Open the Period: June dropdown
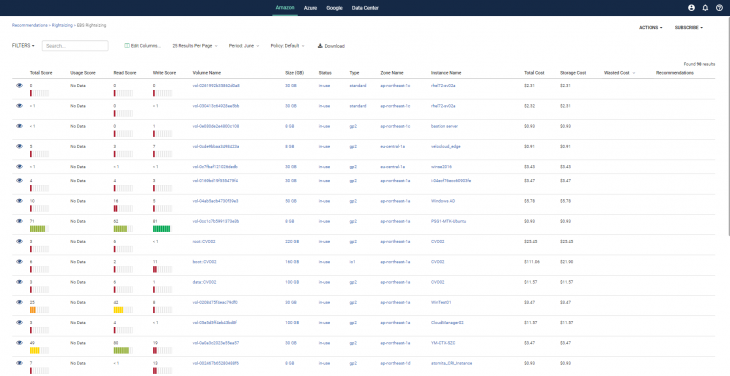Image resolution: width=730 pixels, height=376 pixels. click(244, 46)
